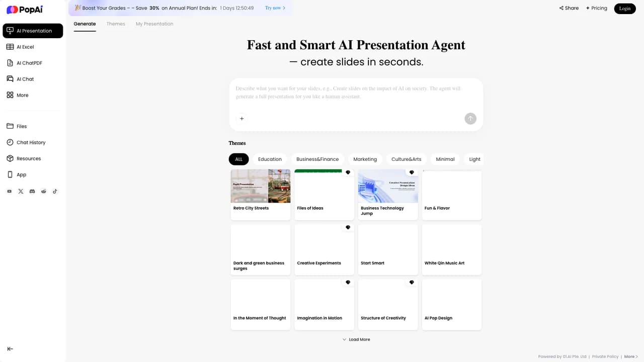644x362 pixels.
Task: Collapse the sidebar with the arrow icon
Action: (x=10, y=349)
